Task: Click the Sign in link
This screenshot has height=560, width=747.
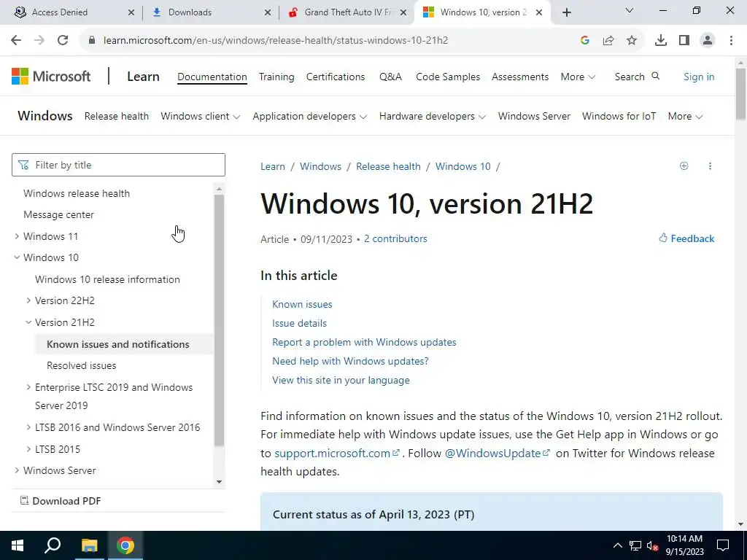Action: click(699, 77)
